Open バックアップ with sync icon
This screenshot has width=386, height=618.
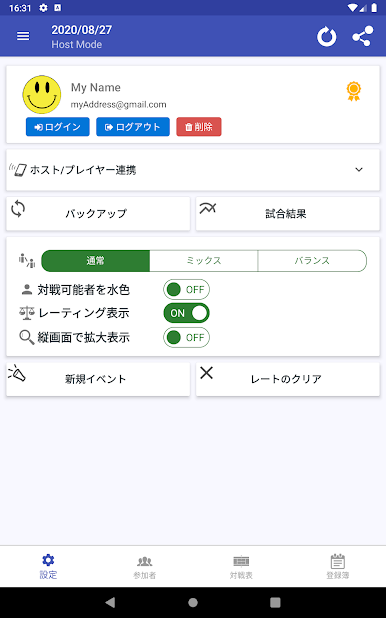[x=98, y=214]
